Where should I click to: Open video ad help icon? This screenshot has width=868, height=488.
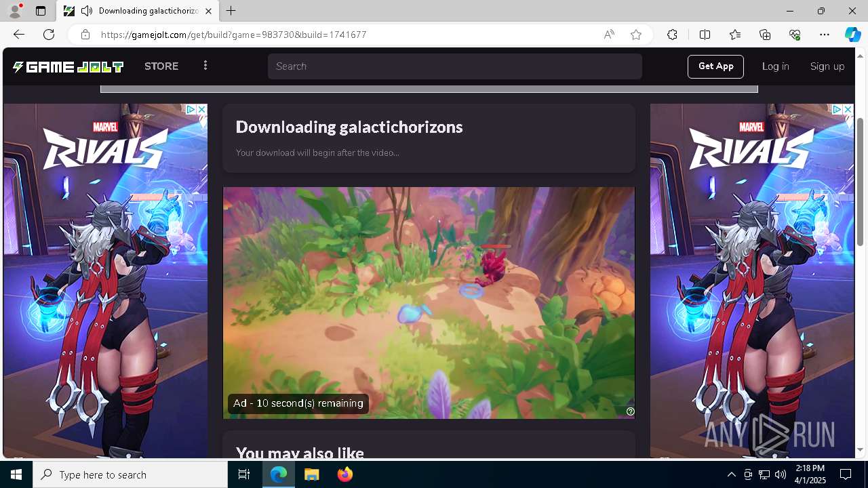pyautogui.click(x=631, y=411)
